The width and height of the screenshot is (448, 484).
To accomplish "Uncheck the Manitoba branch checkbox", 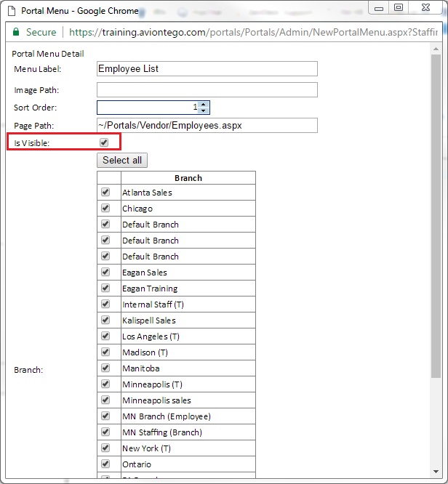I will click(x=105, y=368).
